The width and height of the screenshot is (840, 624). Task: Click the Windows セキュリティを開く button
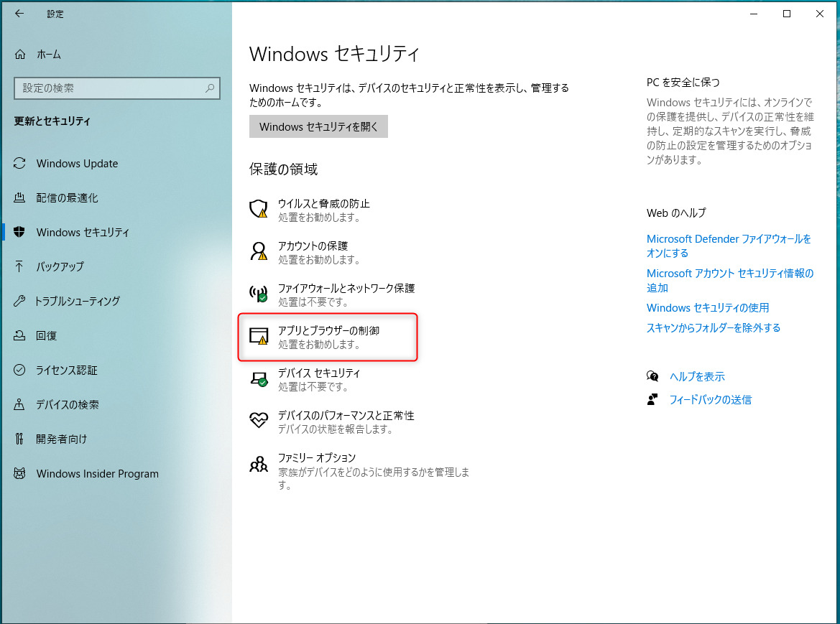click(x=318, y=126)
